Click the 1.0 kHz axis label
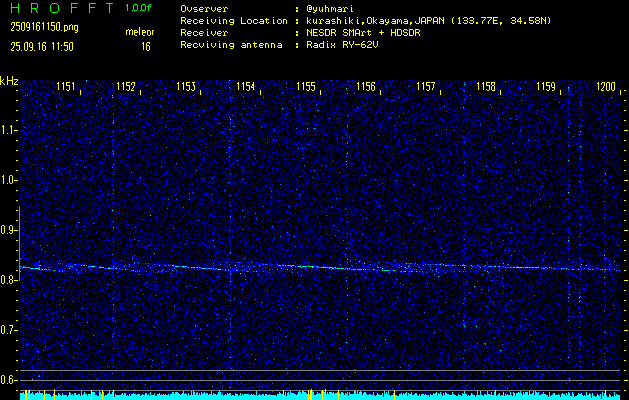 (8, 180)
